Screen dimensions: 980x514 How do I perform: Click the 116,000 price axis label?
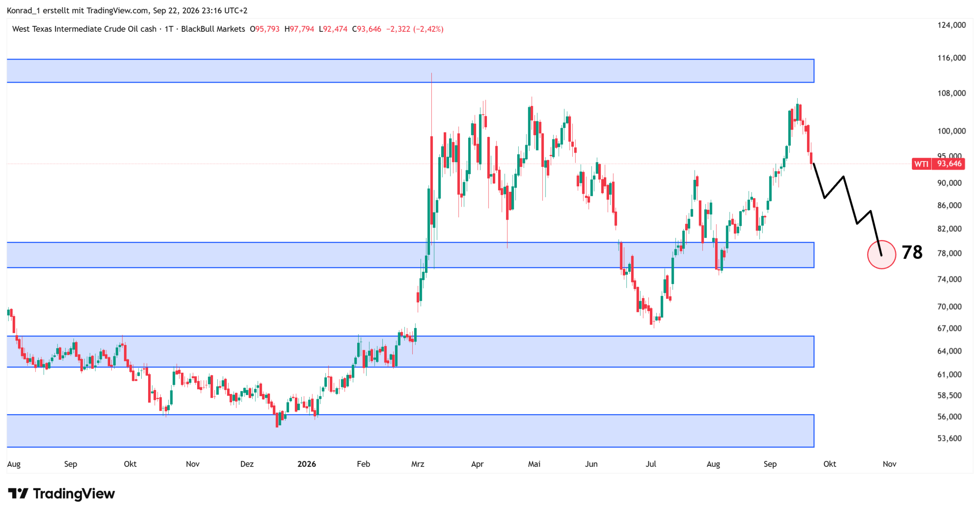click(x=951, y=58)
